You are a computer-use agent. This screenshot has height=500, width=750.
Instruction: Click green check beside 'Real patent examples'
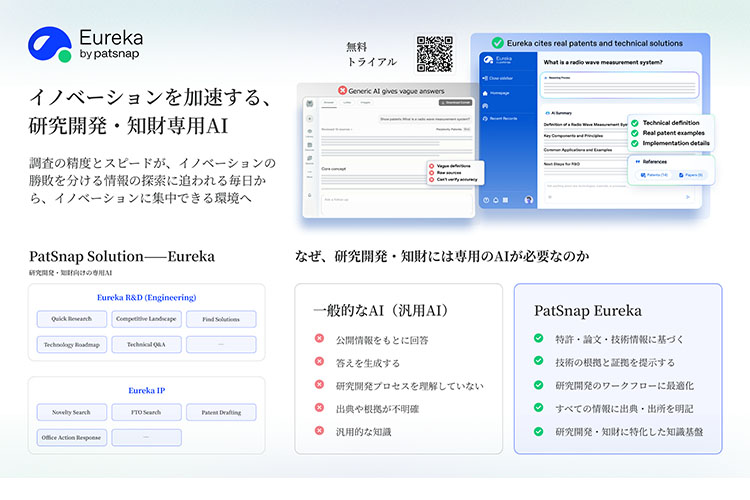635,133
